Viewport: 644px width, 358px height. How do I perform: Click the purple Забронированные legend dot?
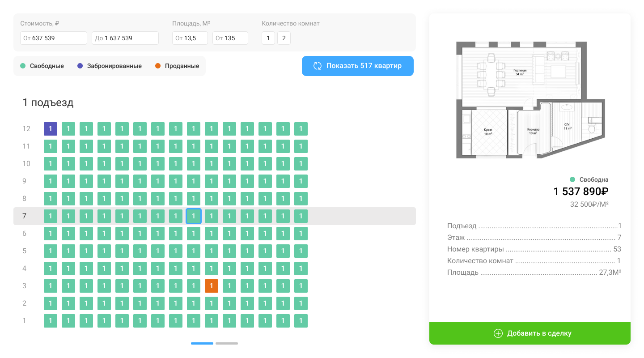(80, 66)
